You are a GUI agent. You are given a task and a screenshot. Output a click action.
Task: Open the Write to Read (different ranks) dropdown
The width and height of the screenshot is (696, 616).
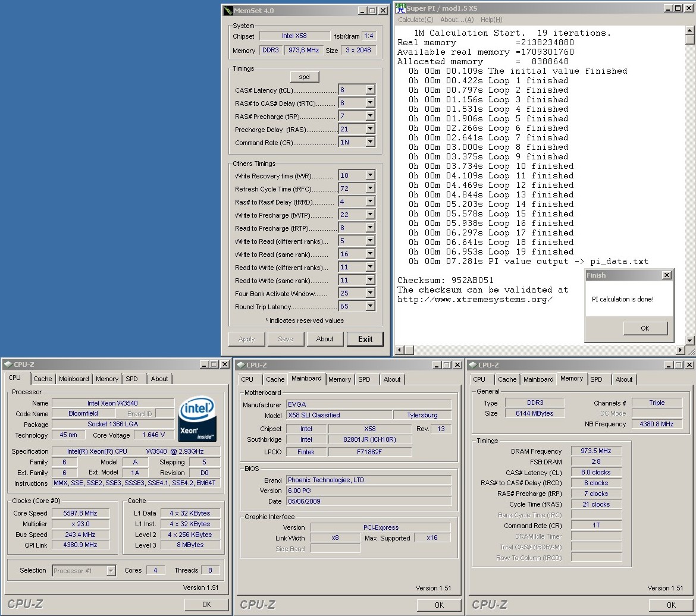tap(370, 241)
